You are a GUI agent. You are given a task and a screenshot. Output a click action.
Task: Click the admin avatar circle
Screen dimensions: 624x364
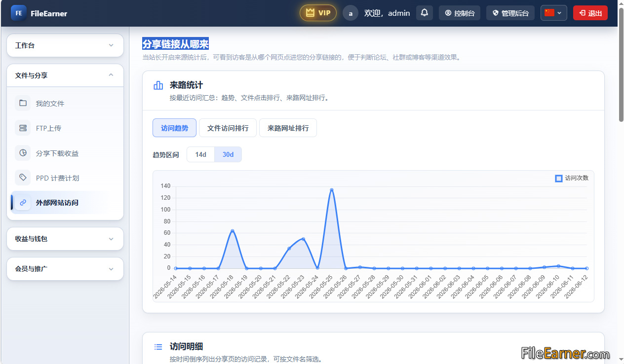click(351, 13)
